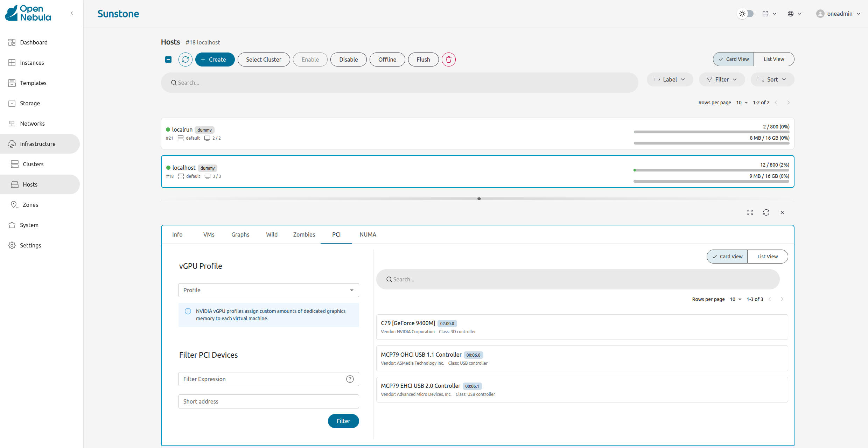Screen dimensions: 868x448
Task: Click the Short address input field
Action: (x=268, y=401)
